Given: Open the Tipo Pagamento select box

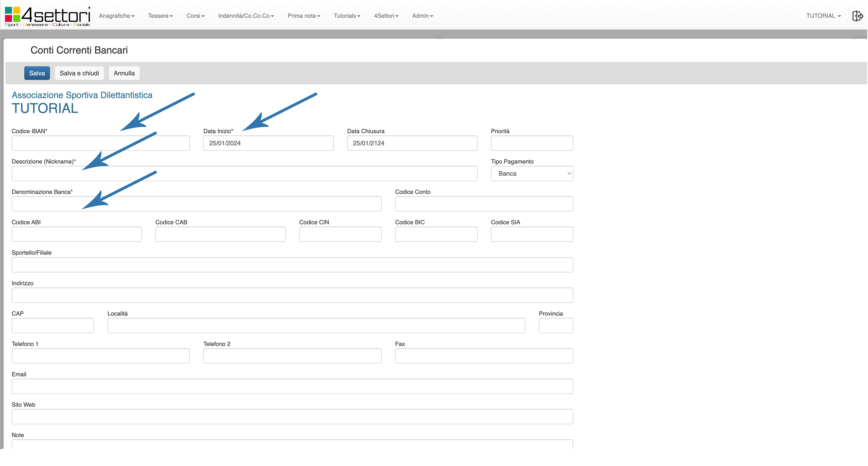Looking at the screenshot, I should pos(532,173).
